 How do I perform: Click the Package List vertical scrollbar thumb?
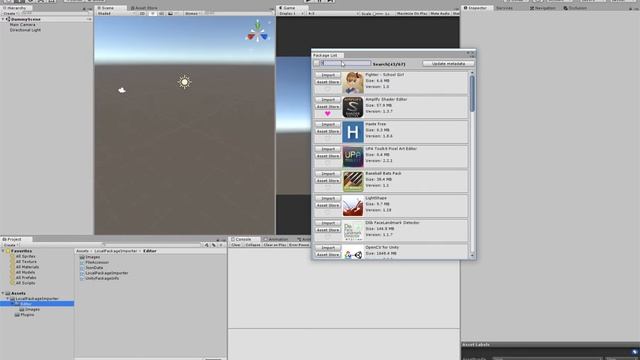click(x=472, y=94)
